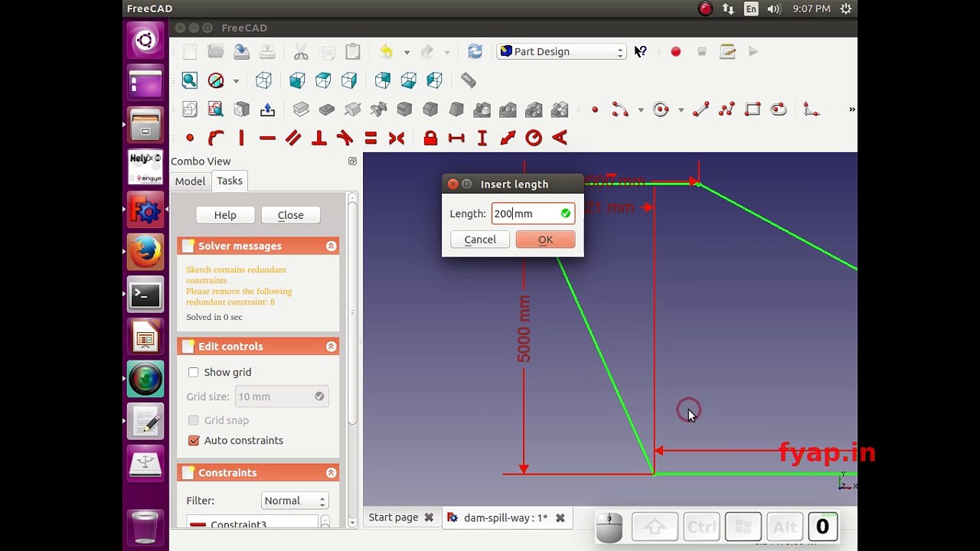Select the dam-spill-way document tab
Viewport: 980px width, 551px height.
click(505, 518)
